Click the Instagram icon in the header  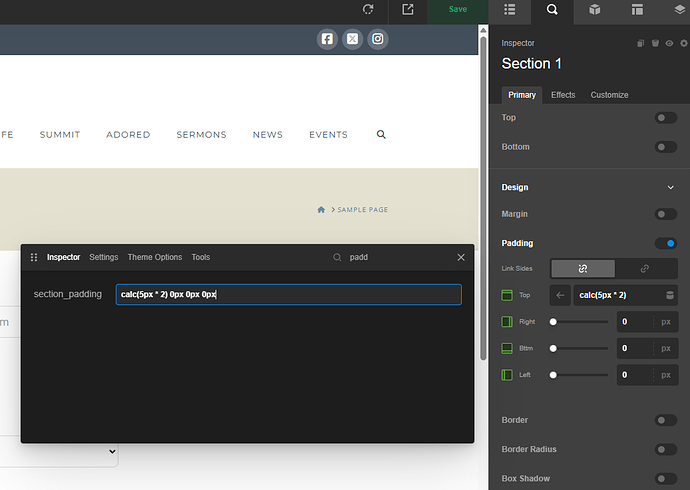(x=378, y=39)
